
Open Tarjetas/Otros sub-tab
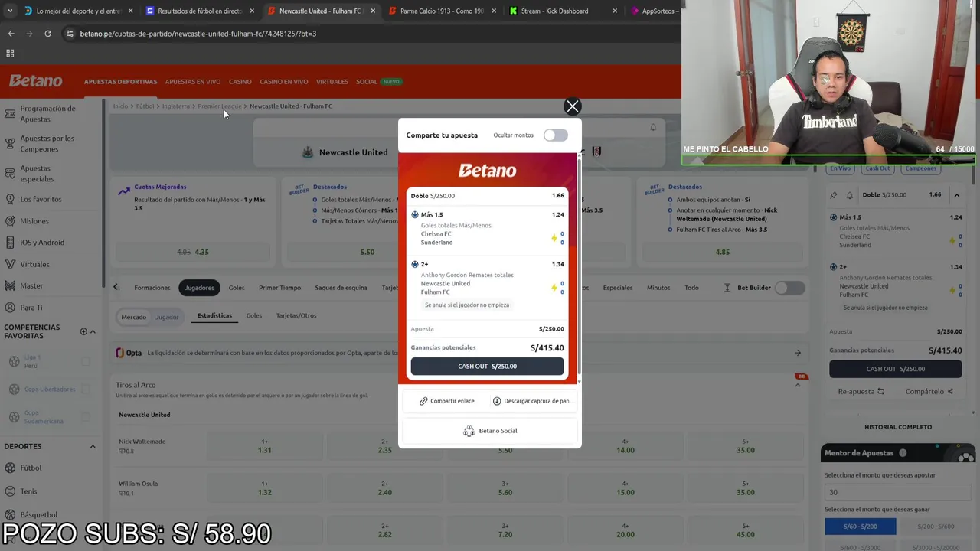pos(296,315)
